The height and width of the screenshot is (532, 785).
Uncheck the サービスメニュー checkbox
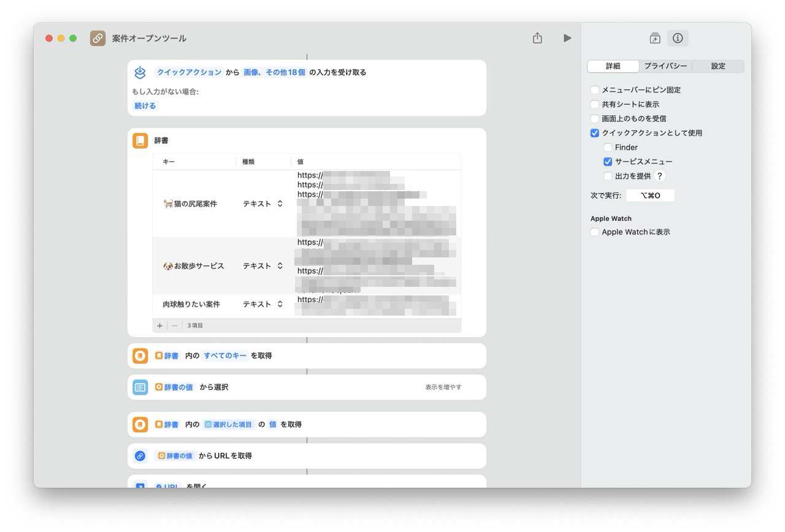point(608,162)
